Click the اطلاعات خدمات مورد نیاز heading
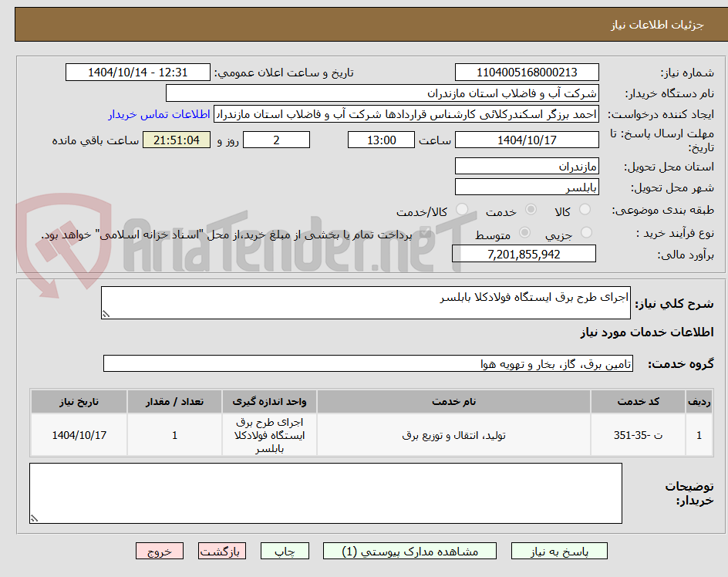 [x=647, y=332]
